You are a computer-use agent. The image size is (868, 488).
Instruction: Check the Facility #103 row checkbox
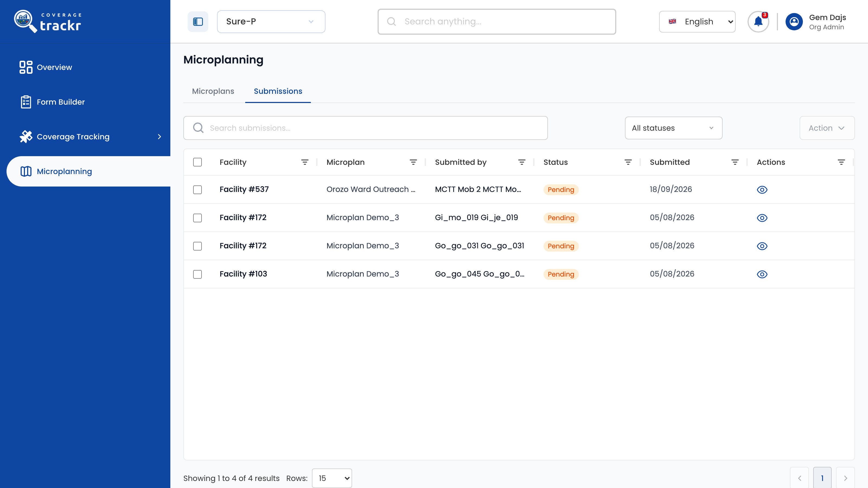point(197,274)
